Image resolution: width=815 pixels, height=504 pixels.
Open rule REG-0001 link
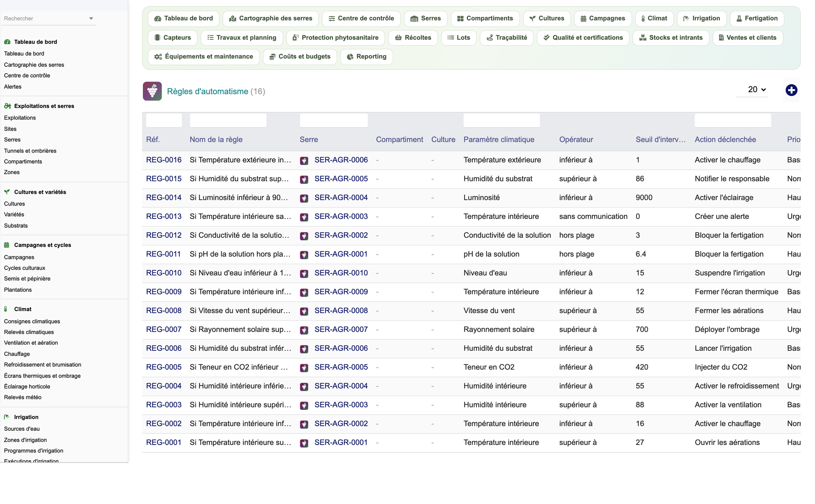tap(164, 442)
